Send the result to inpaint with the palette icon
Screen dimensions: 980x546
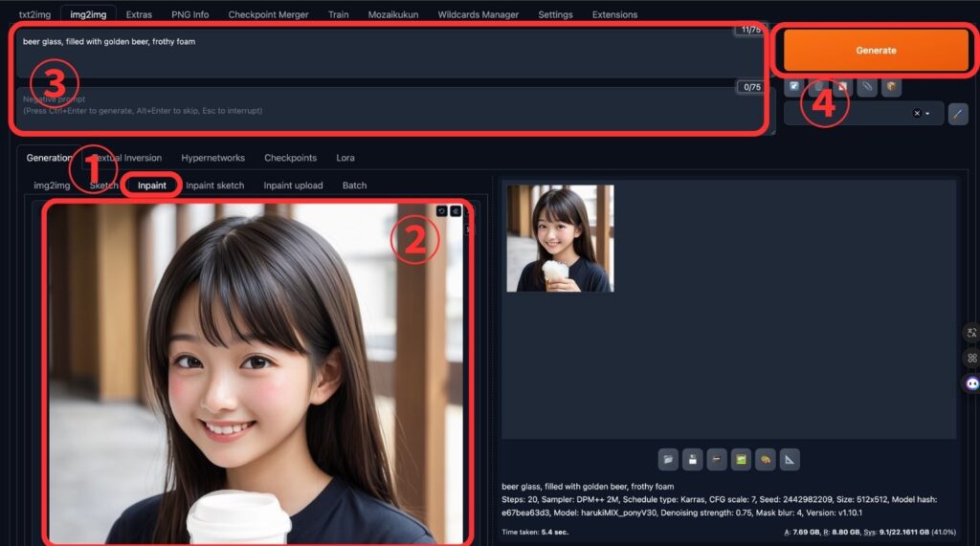765,461
